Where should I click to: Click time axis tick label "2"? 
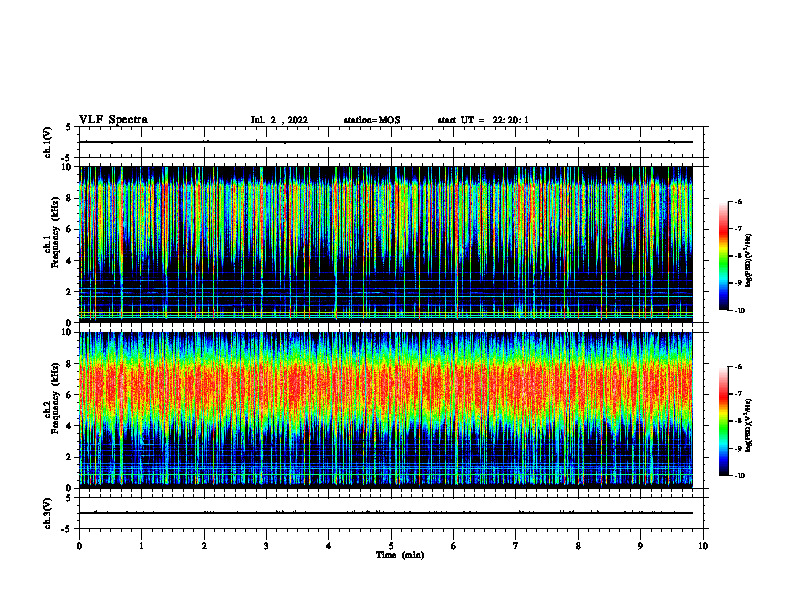click(204, 546)
